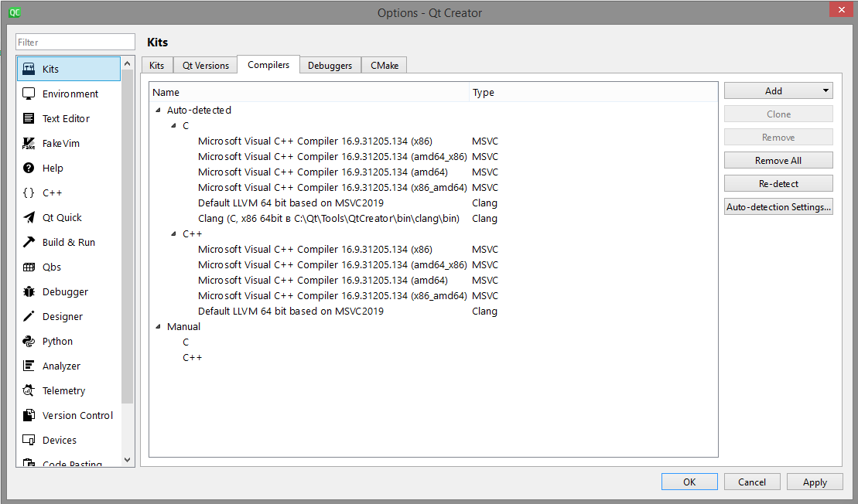Switch to the Qt Versions tab
858x504 pixels.
205,65
